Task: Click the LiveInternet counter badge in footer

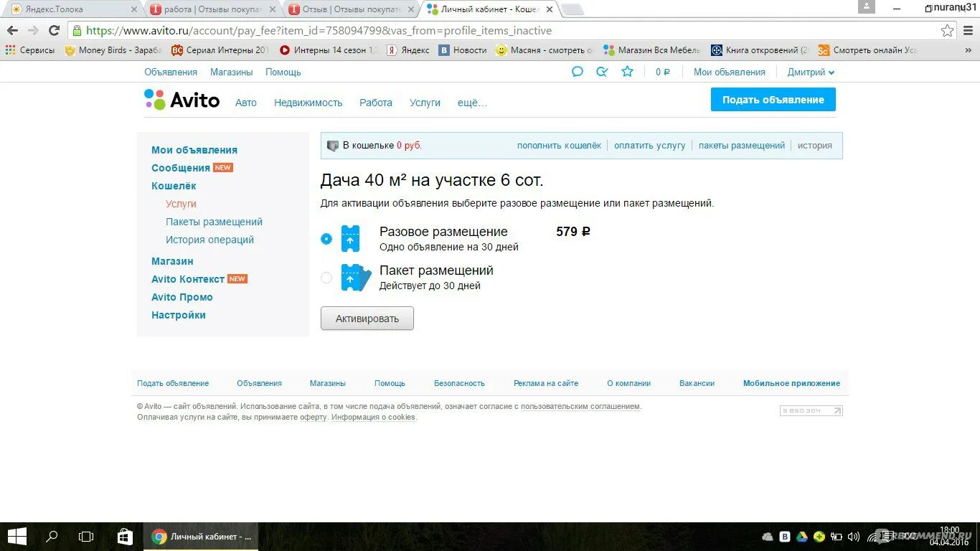Action: coord(811,411)
